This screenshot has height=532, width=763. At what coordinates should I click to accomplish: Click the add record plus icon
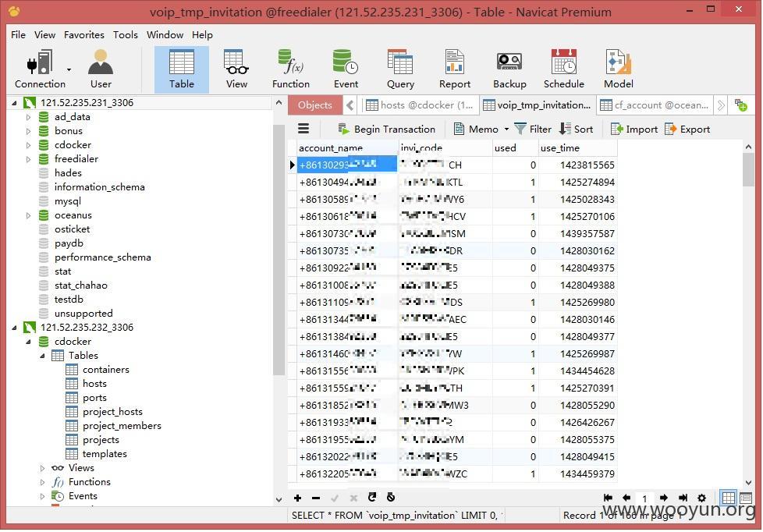coord(297,498)
